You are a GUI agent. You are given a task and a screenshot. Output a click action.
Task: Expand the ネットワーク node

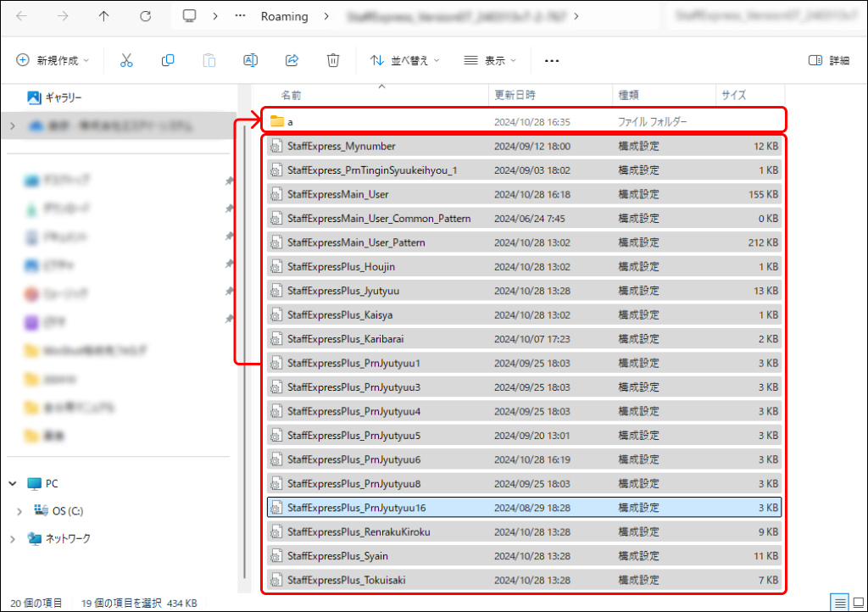13,538
